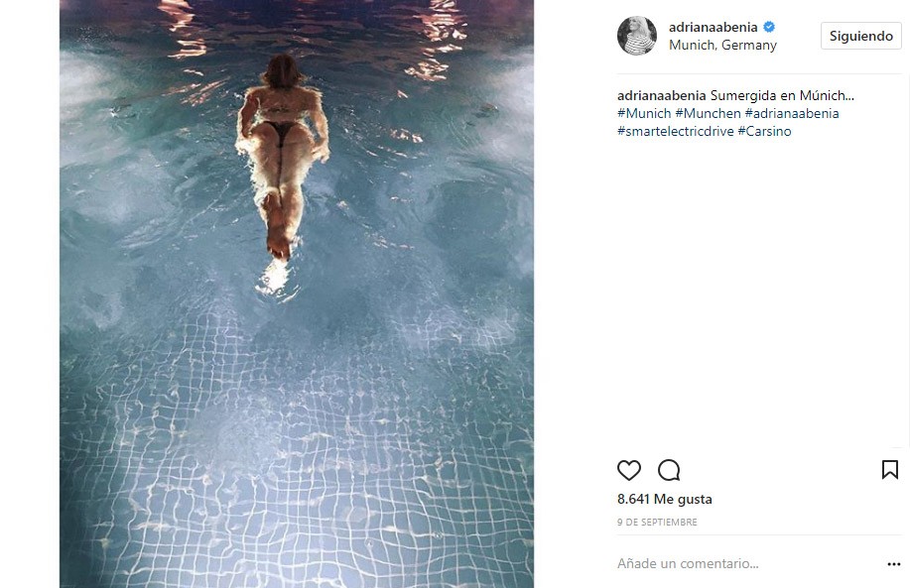Click the #Munich hashtag
910x588 pixels.
pos(644,113)
